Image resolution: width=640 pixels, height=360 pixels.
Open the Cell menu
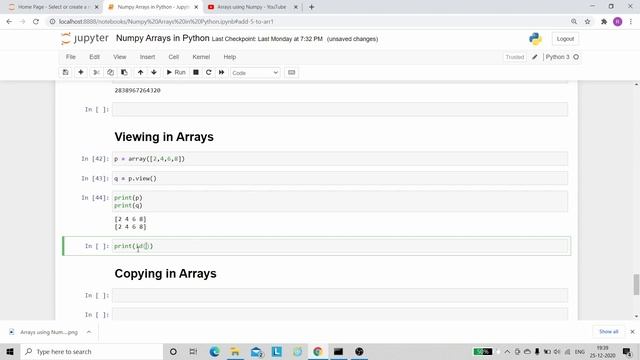point(173,57)
